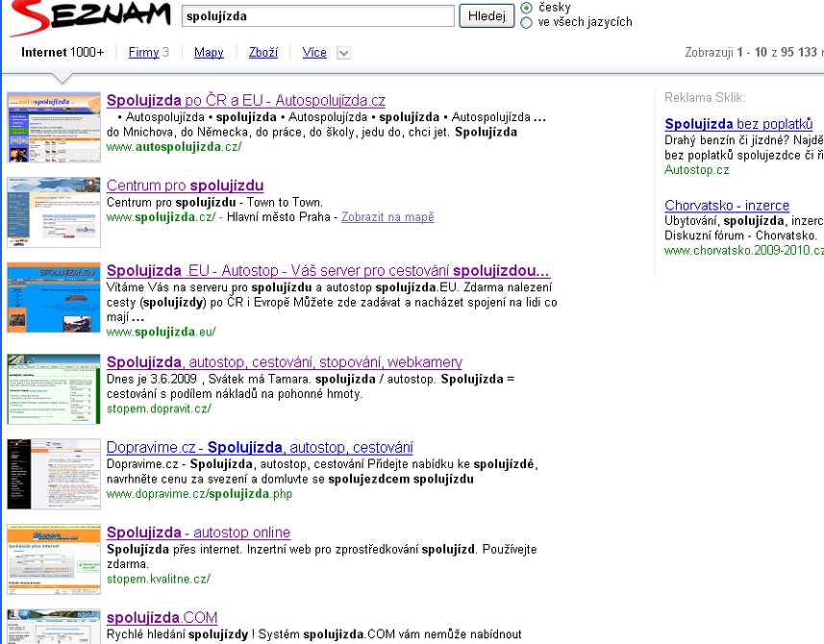This screenshot has width=824, height=644.
Task: Click the Autostop.cz green ad URL
Action: click(x=697, y=170)
